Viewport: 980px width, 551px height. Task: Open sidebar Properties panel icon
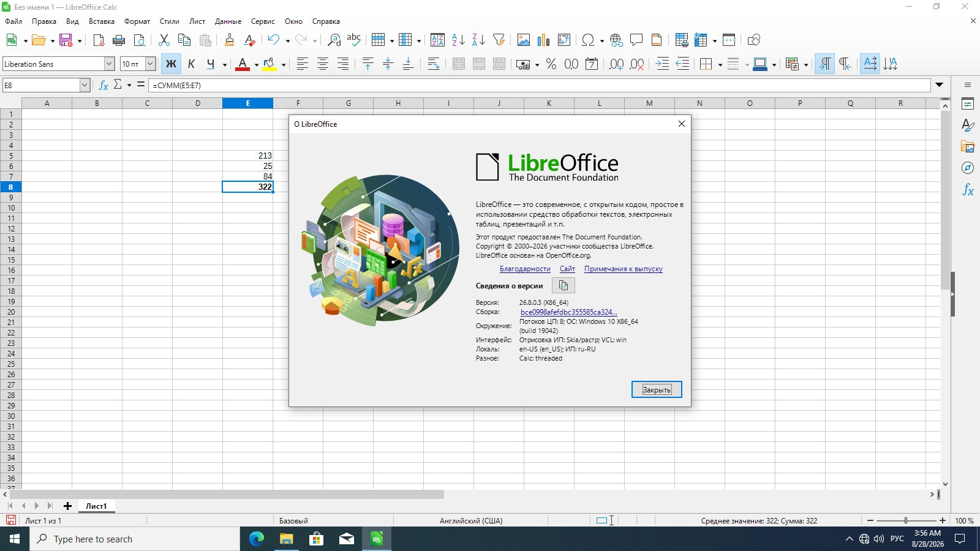pyautogui.click(x=968, y=104)
